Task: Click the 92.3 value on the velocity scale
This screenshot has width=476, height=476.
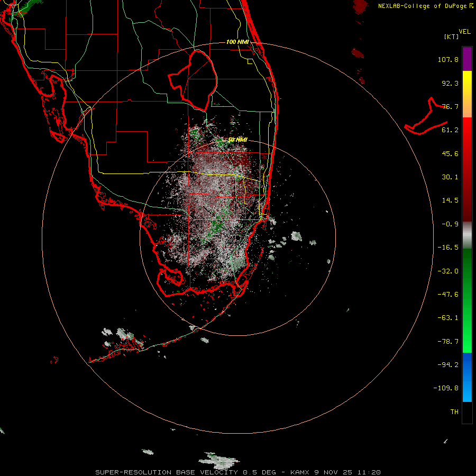Action: point(450,83)
